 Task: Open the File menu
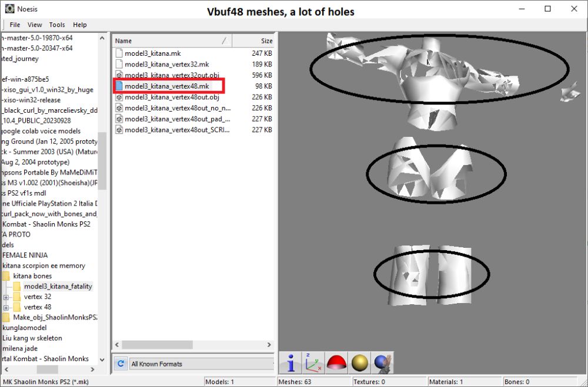click(x=15, y=25)
